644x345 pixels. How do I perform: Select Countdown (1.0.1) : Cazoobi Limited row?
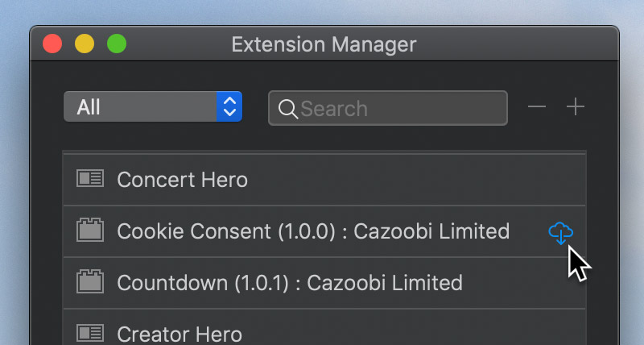tap(324, 283)
